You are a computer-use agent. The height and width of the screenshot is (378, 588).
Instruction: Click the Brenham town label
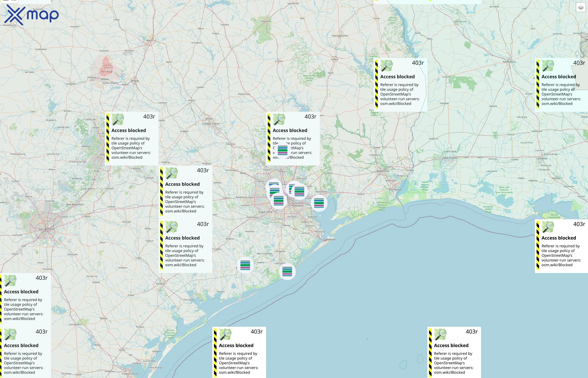207,163
